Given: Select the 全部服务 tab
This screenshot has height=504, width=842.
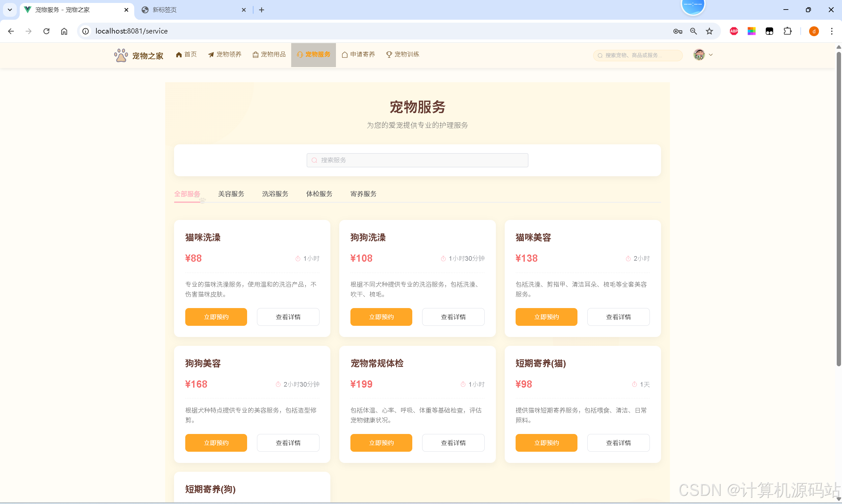Looking at the screenshot, I should (x=187, y=194).
